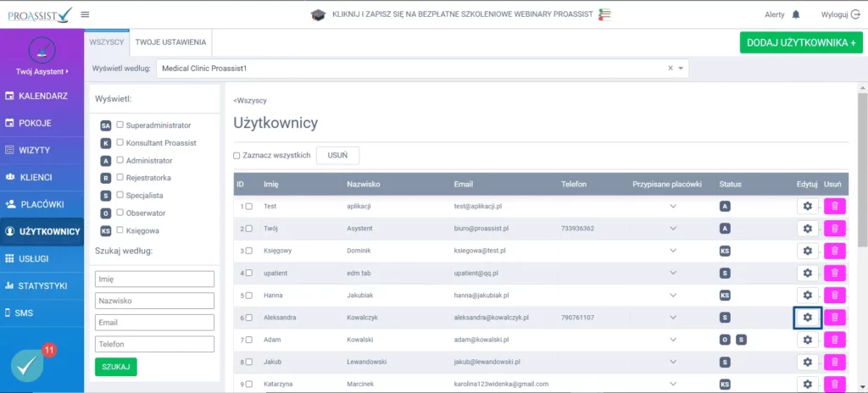Click the gear edit icon for Aleksandra Kowalczyk
868x393 pixels.
[x=807, y=318]
